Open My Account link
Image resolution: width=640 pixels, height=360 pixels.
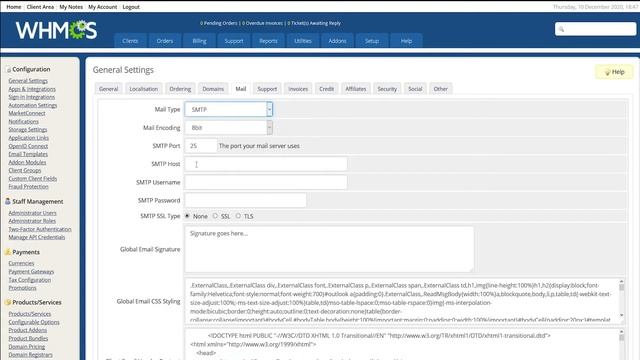point(102,7)
